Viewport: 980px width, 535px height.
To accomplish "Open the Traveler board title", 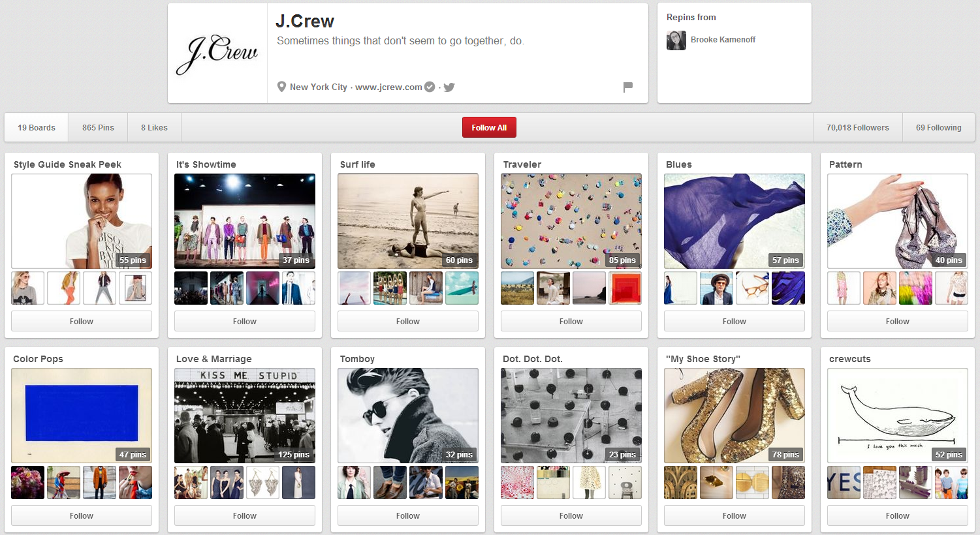I will [x=522, y=164].
